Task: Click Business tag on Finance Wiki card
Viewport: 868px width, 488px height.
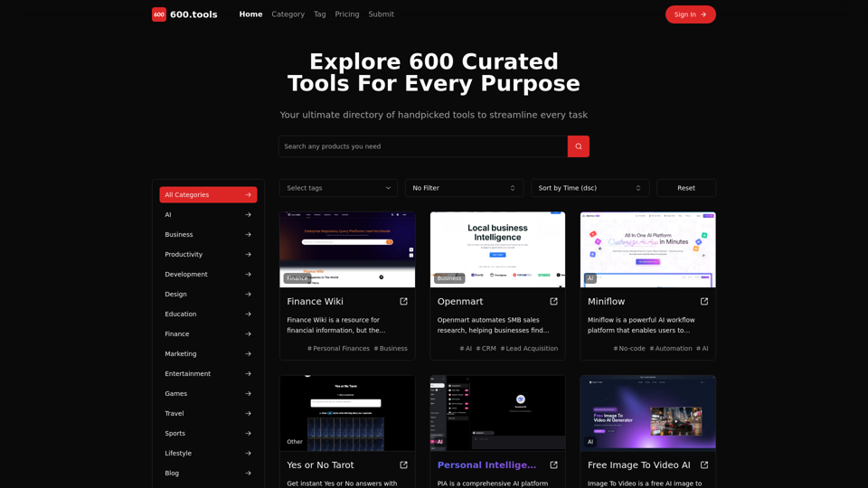Action: click(391, 349)
